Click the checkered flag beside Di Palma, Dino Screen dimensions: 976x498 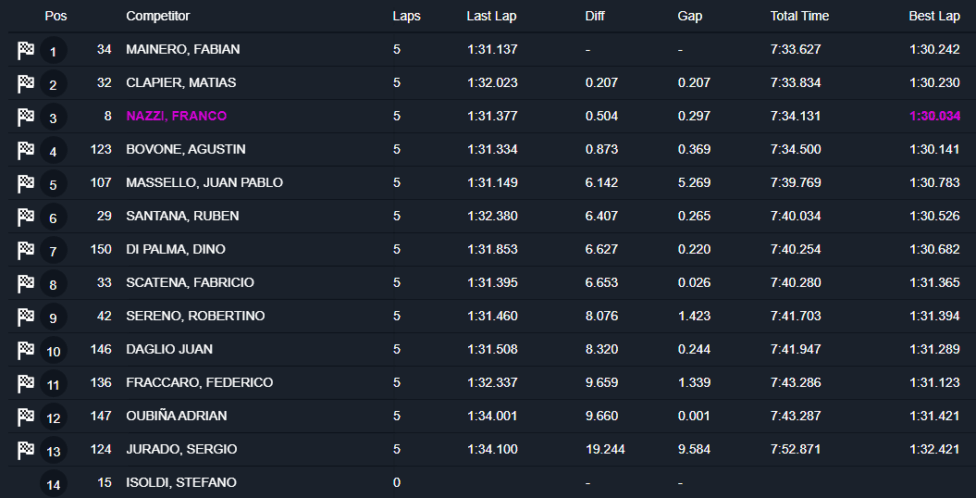tap(25, 251)
